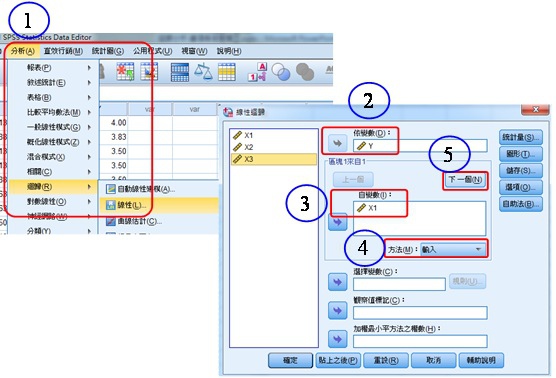
Task: Click Y in the dependent variable field
Action: click(x=420, y=146)
